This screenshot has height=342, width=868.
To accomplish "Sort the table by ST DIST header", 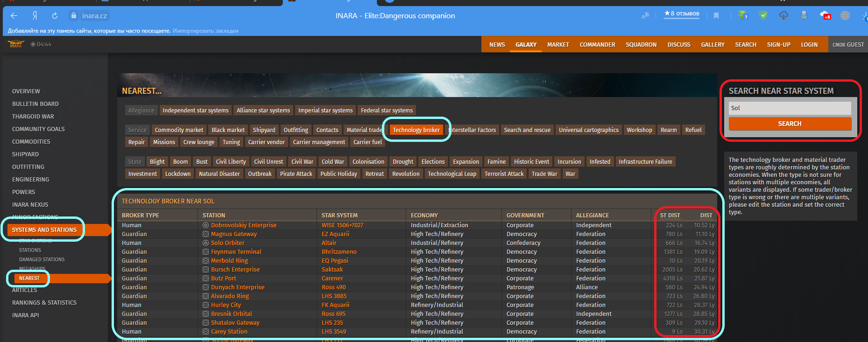I will tap(670, 216).
